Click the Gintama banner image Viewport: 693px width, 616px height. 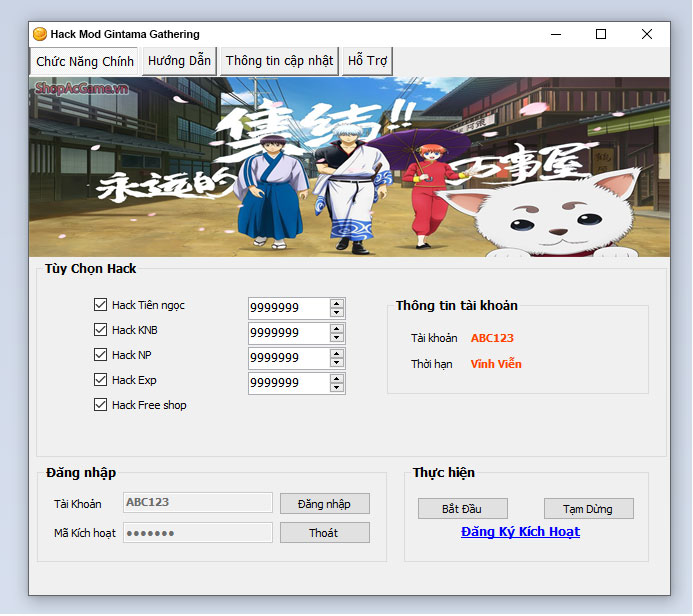point(350,167)
